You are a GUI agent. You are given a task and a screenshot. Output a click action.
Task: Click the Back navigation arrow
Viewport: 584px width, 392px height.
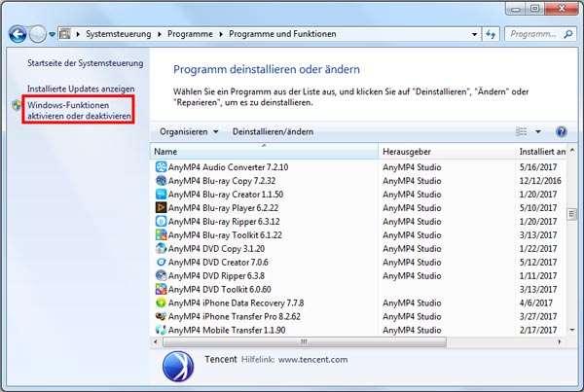pos(18,35)
